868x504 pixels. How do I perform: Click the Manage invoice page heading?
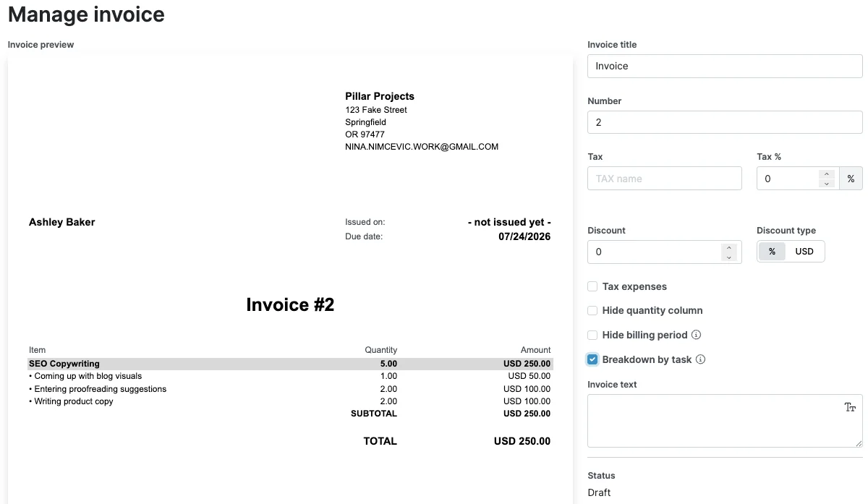point(86,14)
